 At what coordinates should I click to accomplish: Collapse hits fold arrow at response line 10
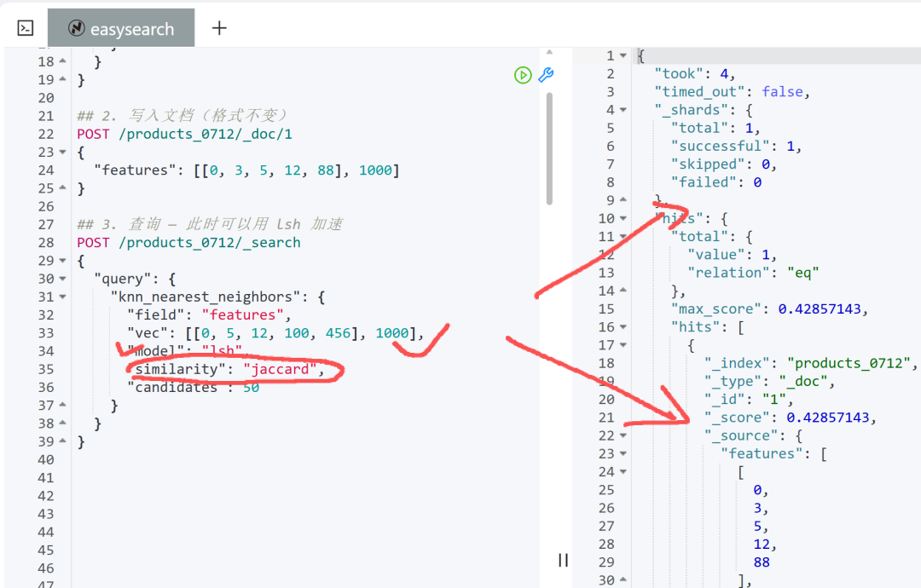coord(623,218)
